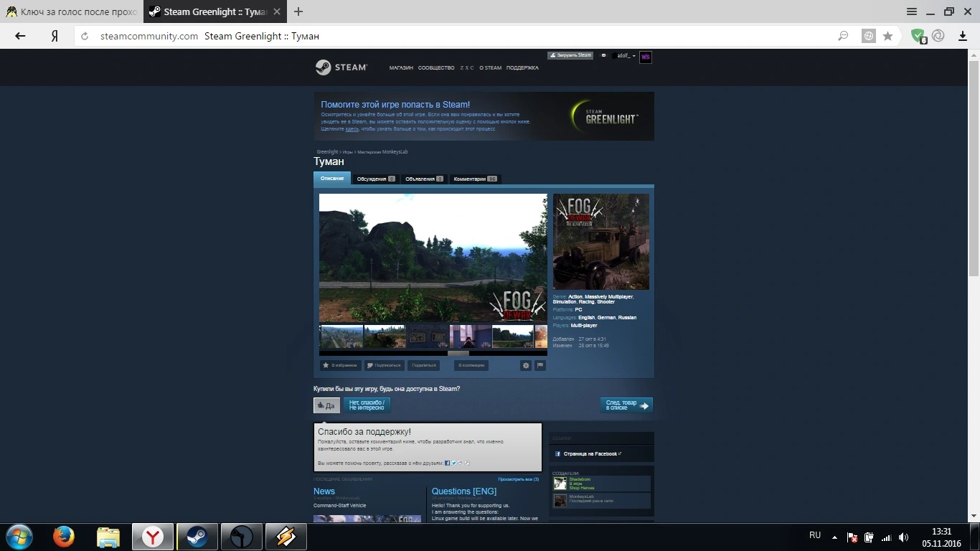Screen dimensions: 980x551
Task: Share project via Twitter icon in thanks box
Action: [x=453, y=463]
